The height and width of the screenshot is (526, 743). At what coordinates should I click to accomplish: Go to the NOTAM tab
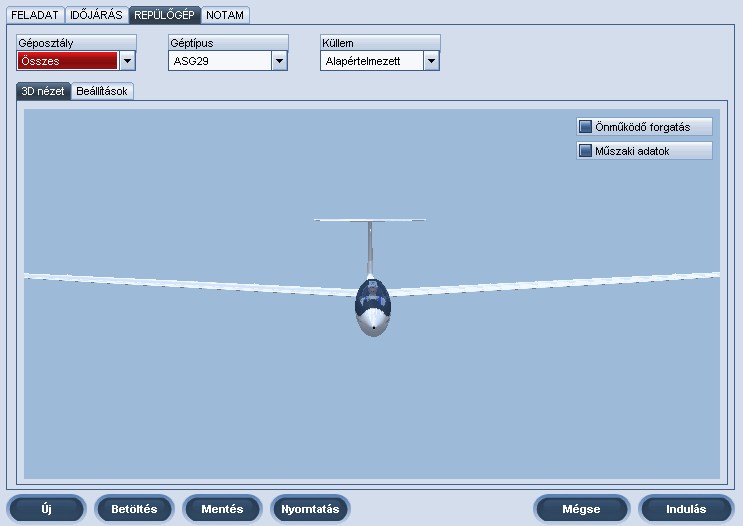tap(225, 16)
